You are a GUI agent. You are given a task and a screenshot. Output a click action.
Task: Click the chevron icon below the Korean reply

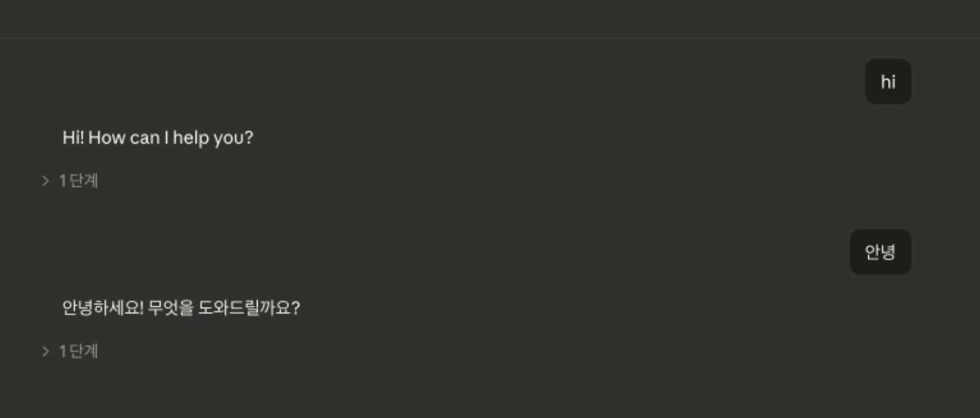click(x=46, y=351)
